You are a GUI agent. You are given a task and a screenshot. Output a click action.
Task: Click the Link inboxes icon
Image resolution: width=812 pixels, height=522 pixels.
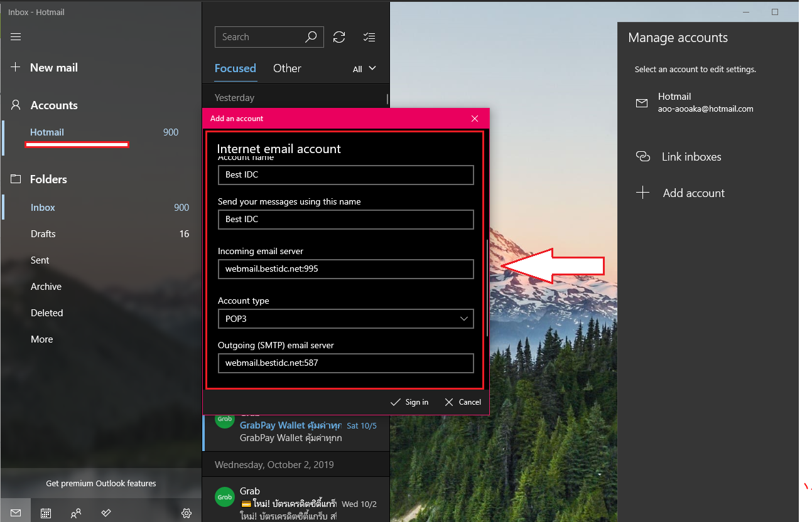tap(643, 156)
